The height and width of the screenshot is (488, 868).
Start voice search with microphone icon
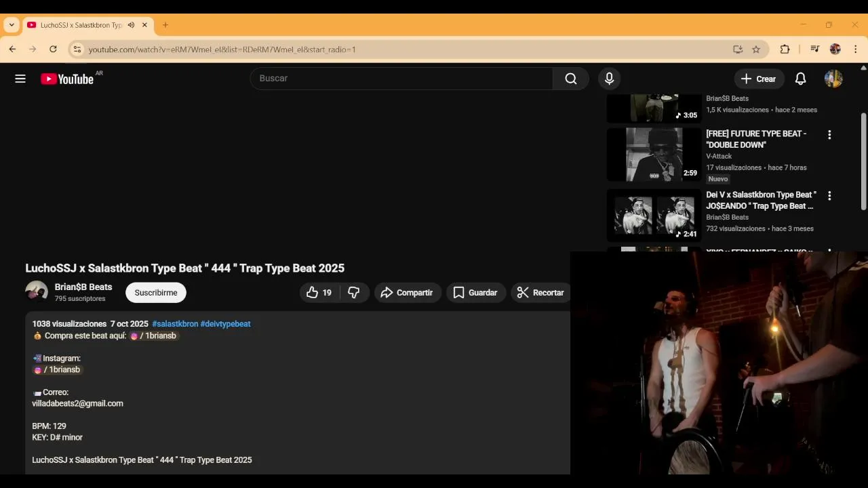coord(609,79)
